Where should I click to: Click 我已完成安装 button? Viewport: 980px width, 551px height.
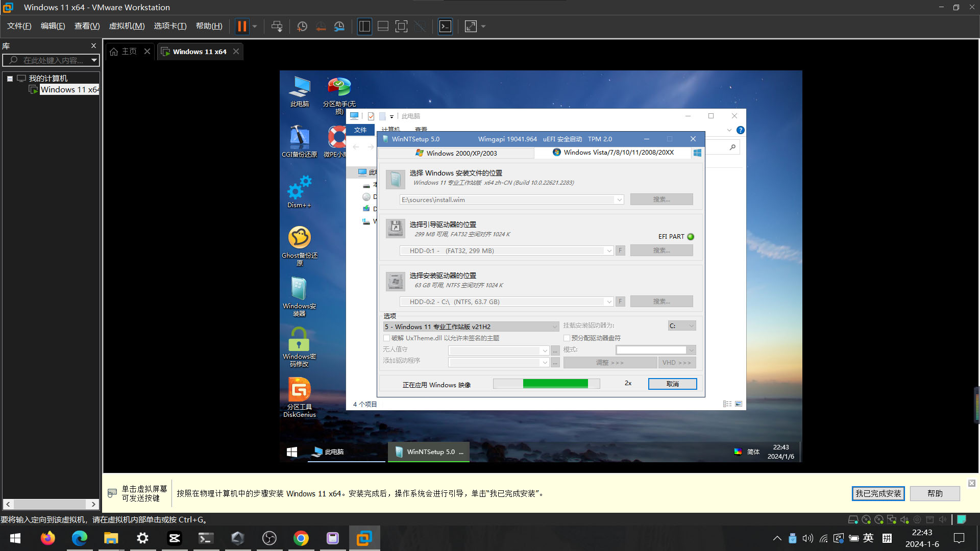point(878,493)
